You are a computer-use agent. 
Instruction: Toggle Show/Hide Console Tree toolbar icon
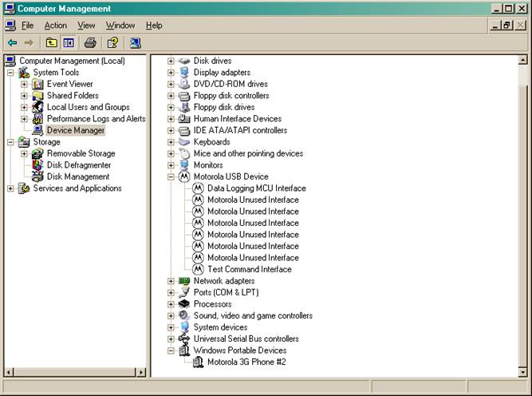(69, 43)
